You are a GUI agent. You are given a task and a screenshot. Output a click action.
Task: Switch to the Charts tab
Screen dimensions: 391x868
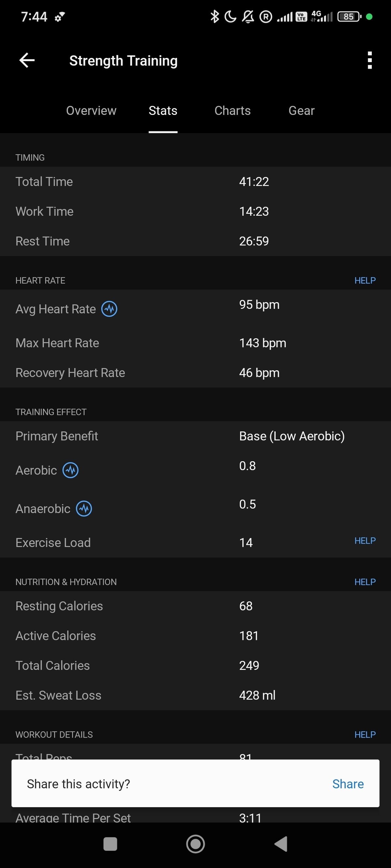pyautogui.click(x=232, y=111)
